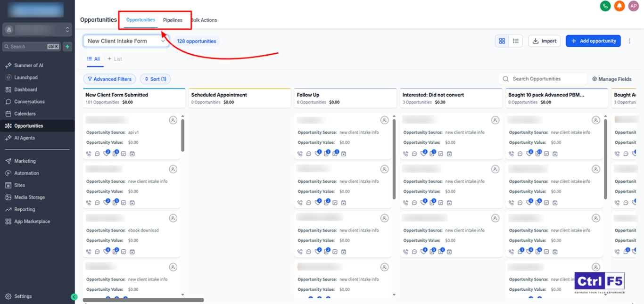
Task: Open the Sort (1) dropdown
Action: pos(155,79)
